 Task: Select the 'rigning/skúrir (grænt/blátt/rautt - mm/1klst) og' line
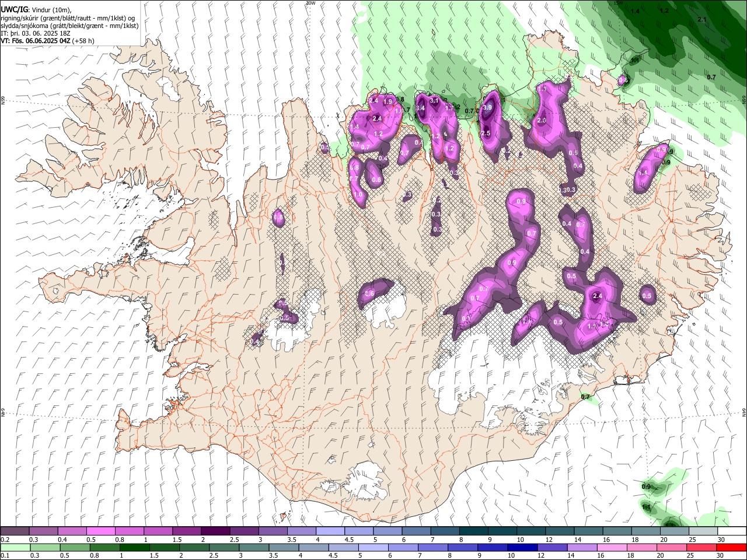point(68,18)
